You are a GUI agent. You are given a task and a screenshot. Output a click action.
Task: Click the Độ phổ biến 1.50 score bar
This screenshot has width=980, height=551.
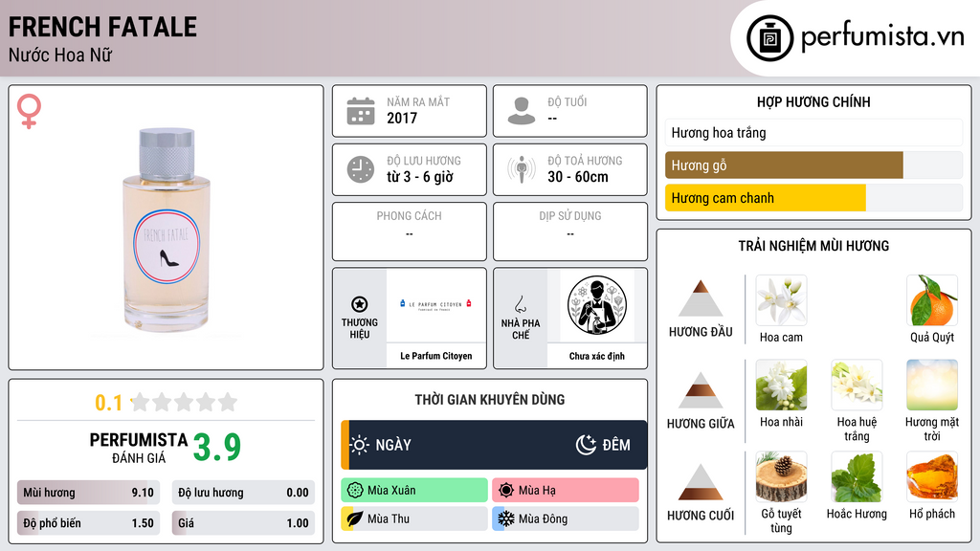pos(88,523)
